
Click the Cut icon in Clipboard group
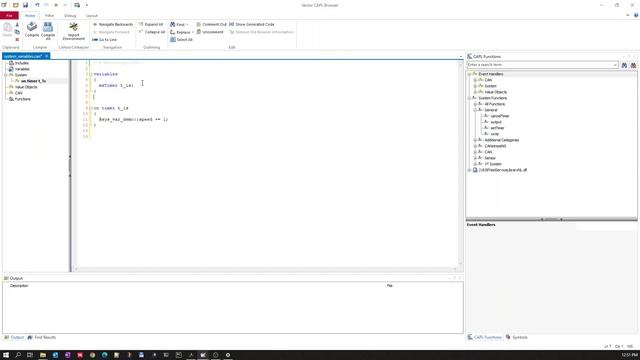[x=17, y=25]
